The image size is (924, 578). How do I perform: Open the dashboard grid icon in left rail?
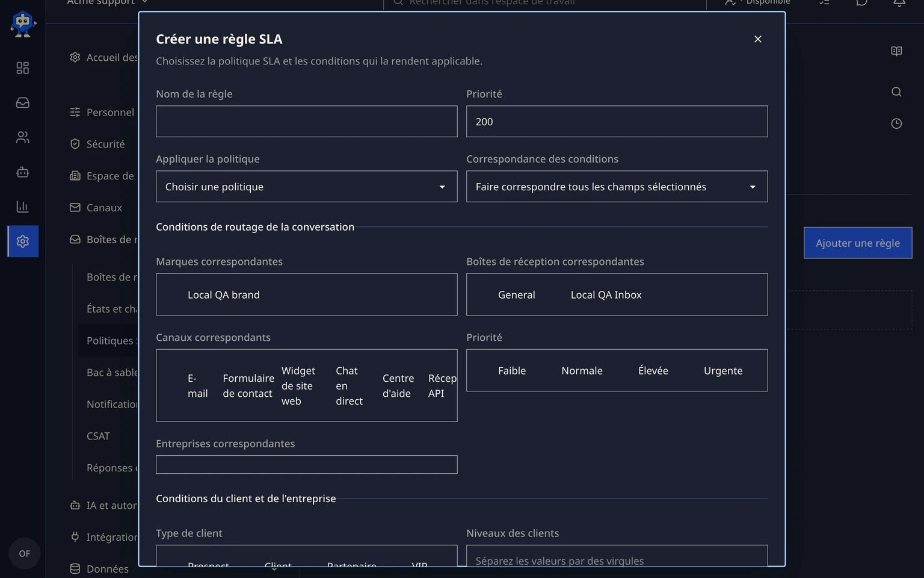[23, 68]
